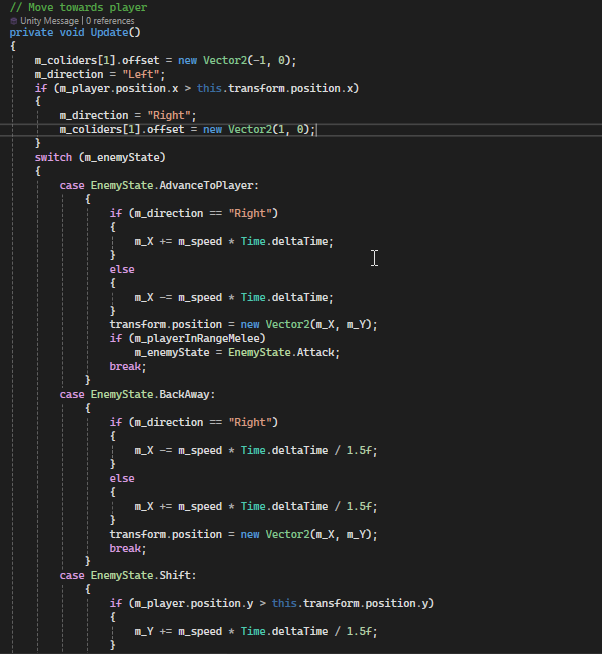Open the "0 references" CodeLens link
Screen dimensions: 602x654
[x=110, y=21]
